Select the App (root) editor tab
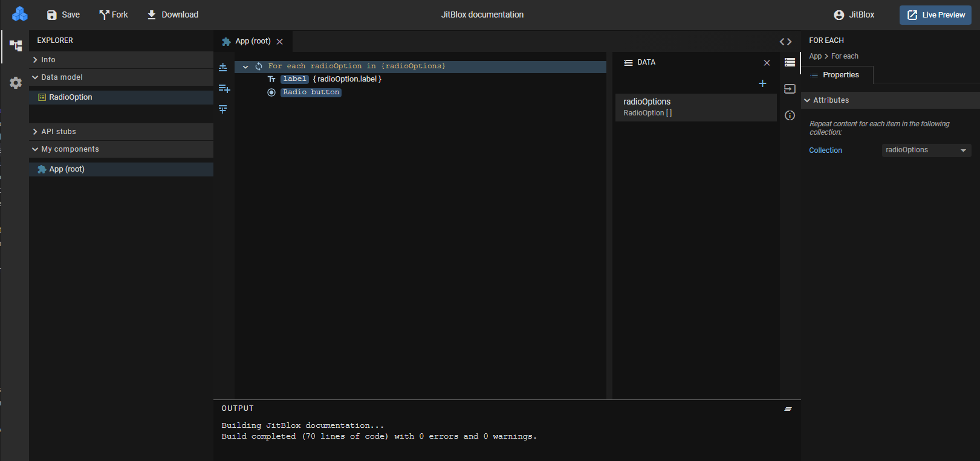 253,41
